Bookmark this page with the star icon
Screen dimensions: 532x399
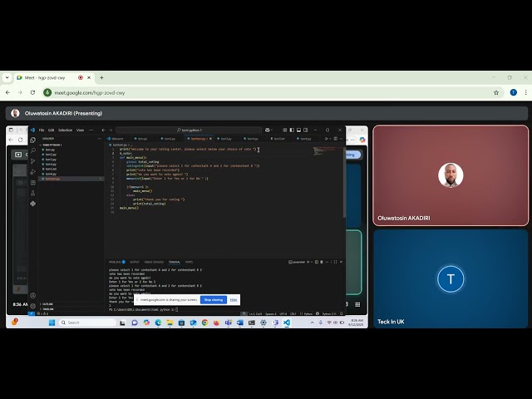pyautogui.click(x=496, y=92)
